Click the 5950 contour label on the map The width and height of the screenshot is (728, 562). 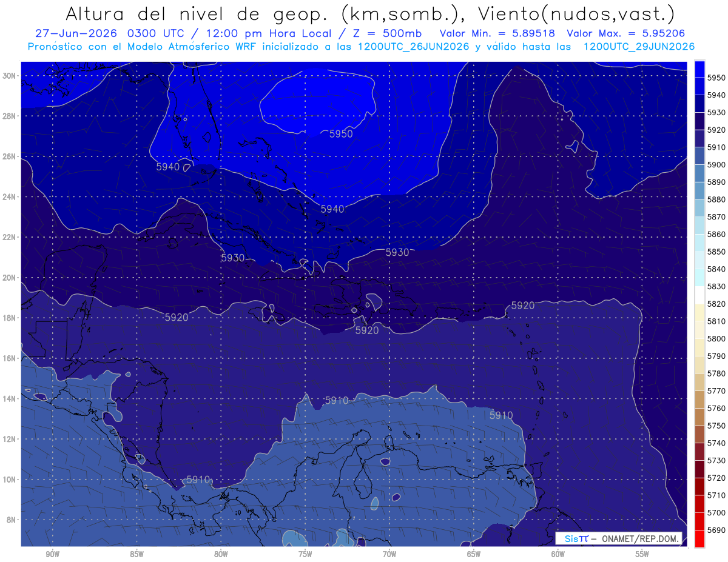coord(341,134)
